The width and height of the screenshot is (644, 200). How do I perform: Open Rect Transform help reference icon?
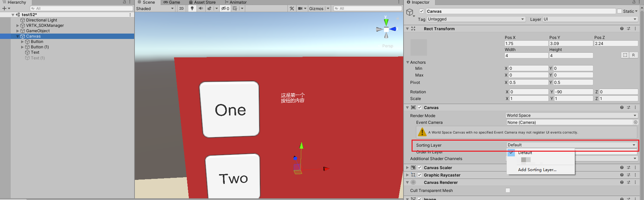point(622,29)
